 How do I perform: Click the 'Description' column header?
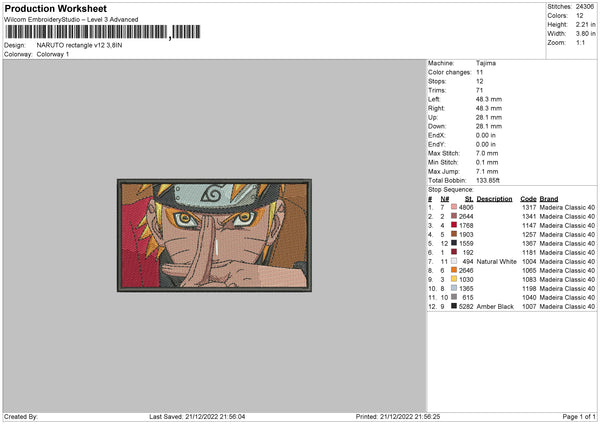click(x=494, y=199)
